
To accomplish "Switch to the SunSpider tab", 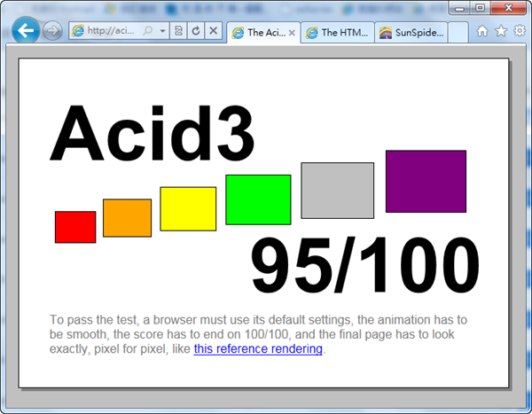I will [411, 33].
